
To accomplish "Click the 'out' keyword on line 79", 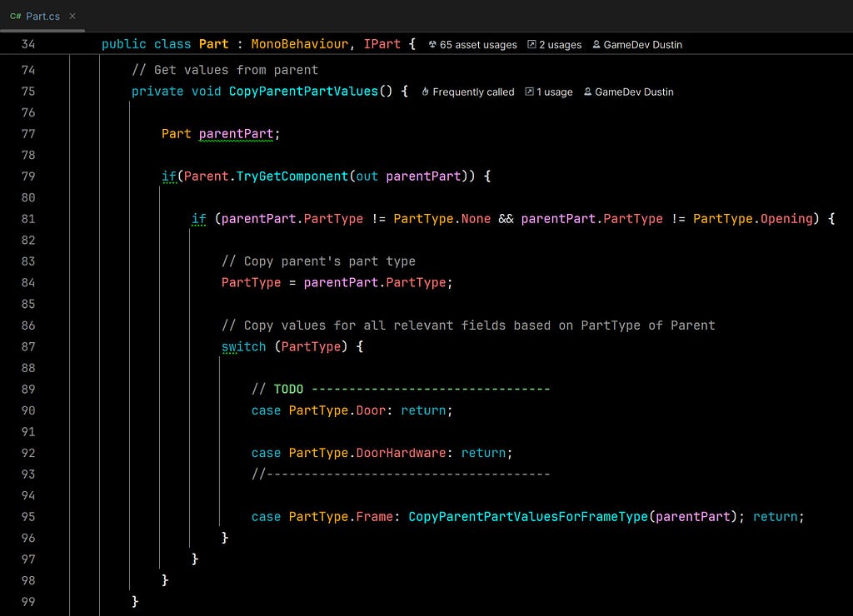I will [x=367, y=176].
